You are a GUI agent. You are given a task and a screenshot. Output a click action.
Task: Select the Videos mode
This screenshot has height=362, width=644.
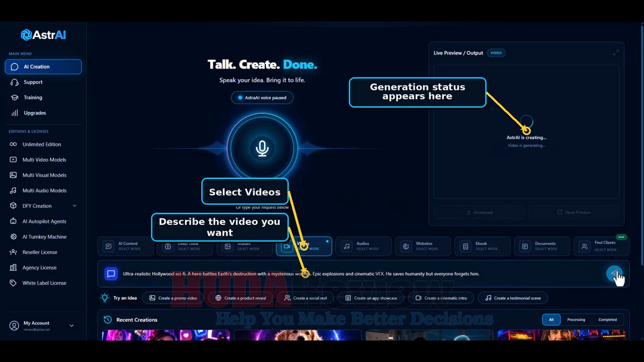(304, 246)
